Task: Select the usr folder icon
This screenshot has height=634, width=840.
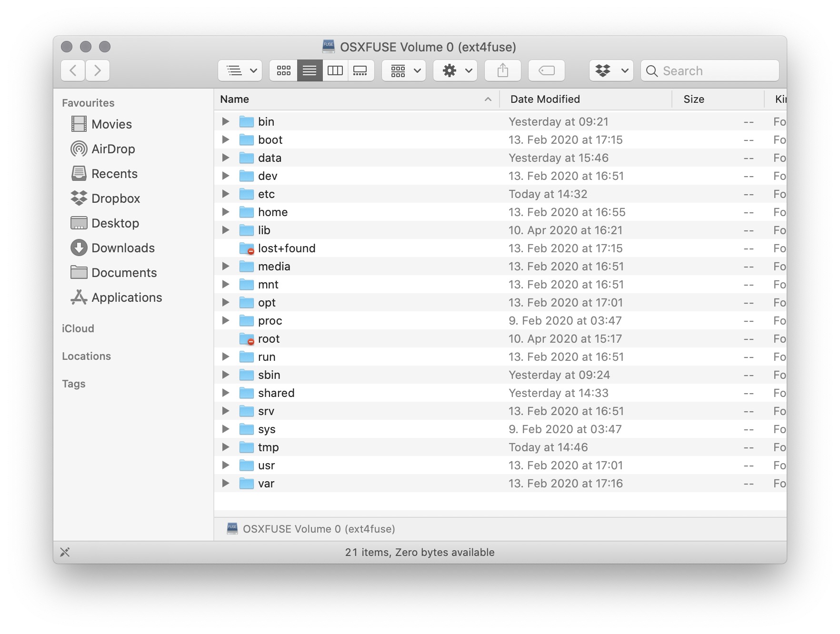Action: tap(247, 465)
